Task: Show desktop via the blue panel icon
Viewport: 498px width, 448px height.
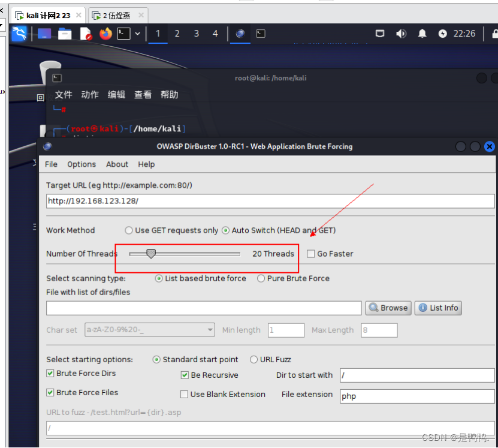Action: click(44, 34)
